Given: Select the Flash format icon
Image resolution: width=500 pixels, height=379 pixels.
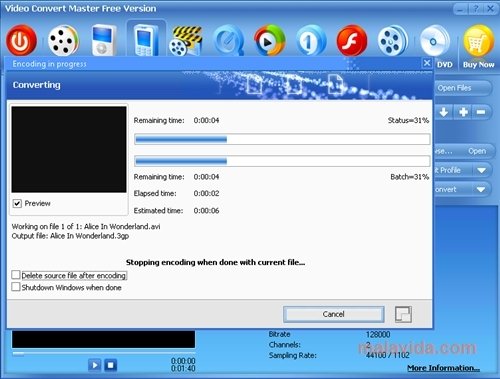Looking at the screenshot, I should pos(352,41).
